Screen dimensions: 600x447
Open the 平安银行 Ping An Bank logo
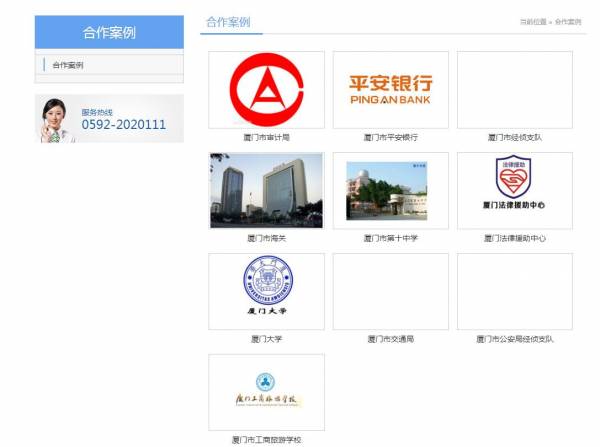[x=390, y=90]
